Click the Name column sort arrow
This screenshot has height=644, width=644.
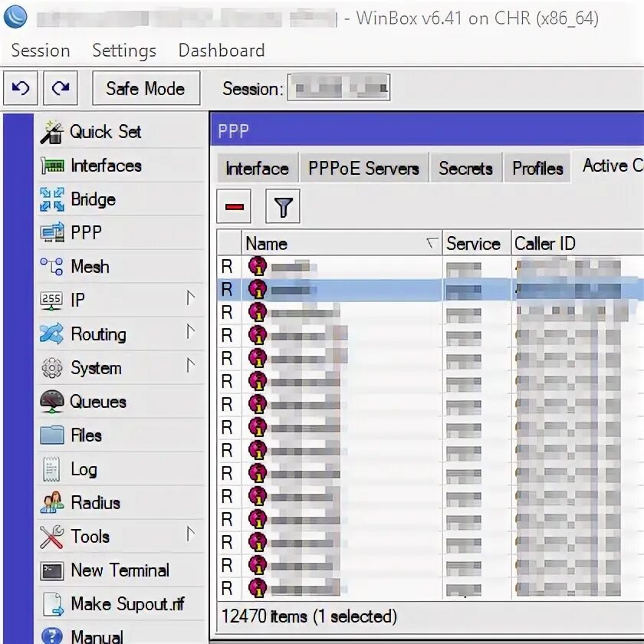(x=432, y=243)
